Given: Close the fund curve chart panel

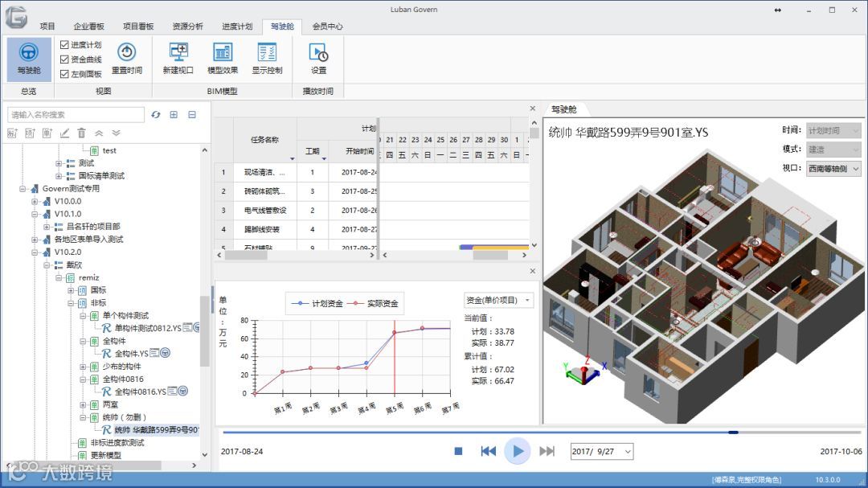Looking at the screenshot, I should 533,271.
